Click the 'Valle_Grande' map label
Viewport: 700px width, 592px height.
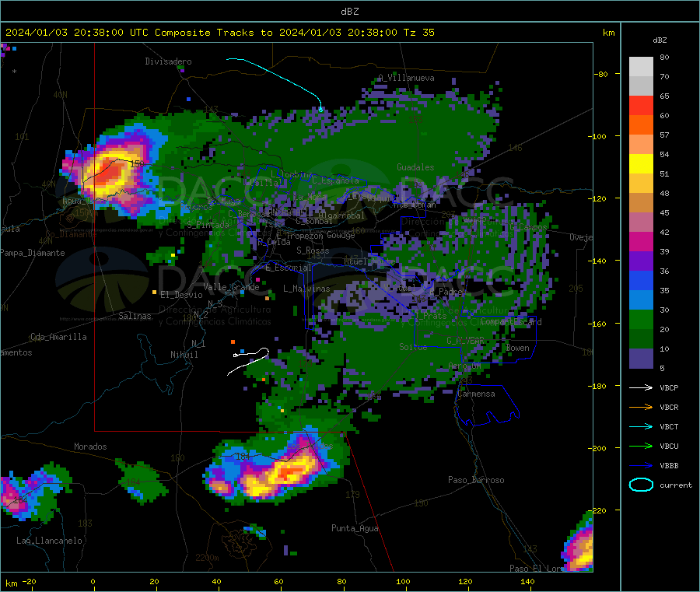click(231, 287)
